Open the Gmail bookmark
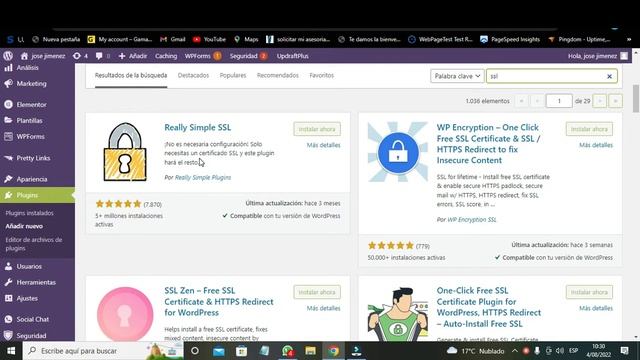 (173, 40)
